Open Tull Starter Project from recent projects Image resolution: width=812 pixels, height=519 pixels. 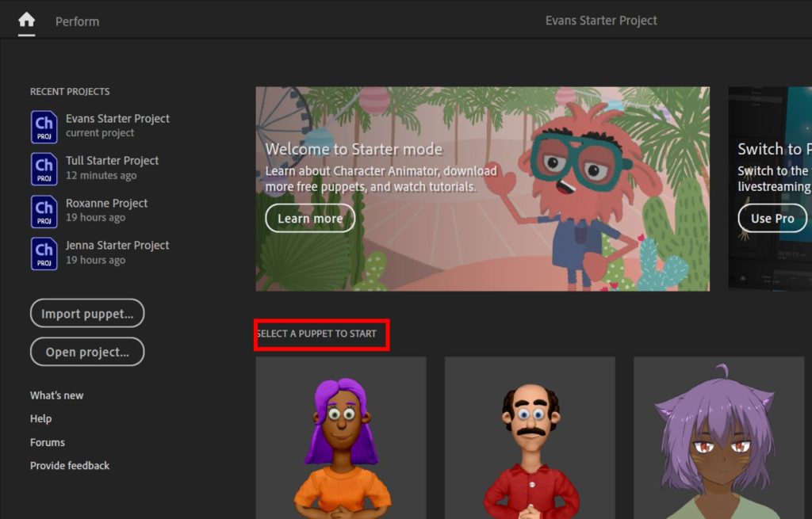(112, 160)
